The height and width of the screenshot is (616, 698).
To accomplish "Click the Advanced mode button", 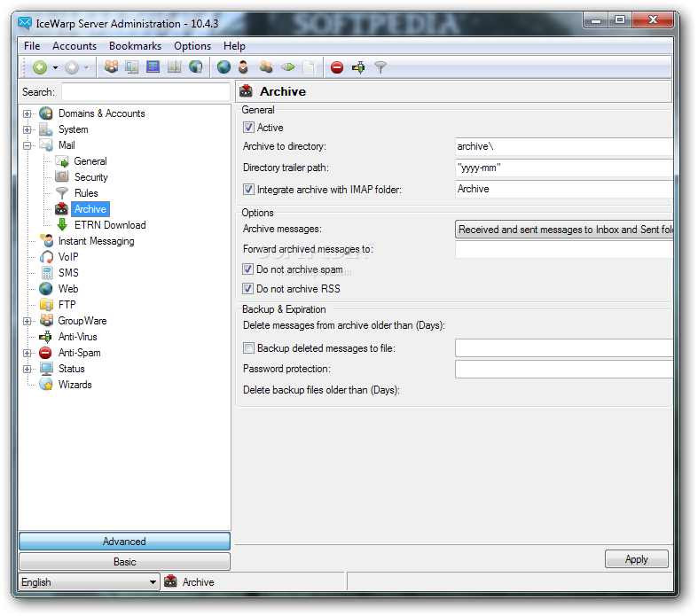I will pos(125,542).
